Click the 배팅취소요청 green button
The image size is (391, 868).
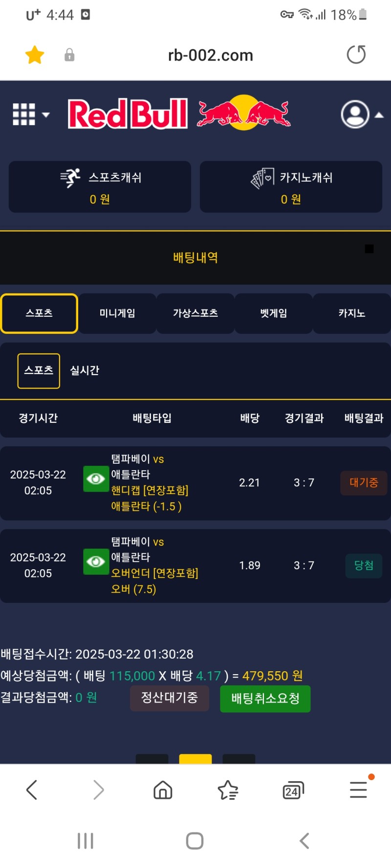(265, 699)
